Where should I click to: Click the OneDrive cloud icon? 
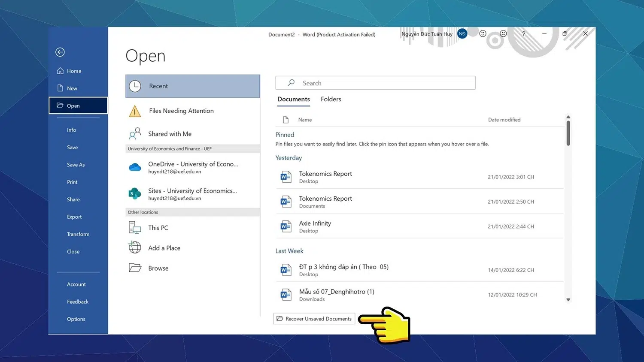point(135,167)
